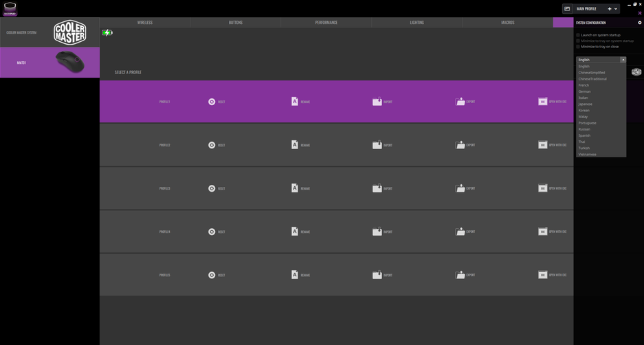Choose Russian from language list
644x345 pixels.
pyautogui.click(x=601, y=129)
